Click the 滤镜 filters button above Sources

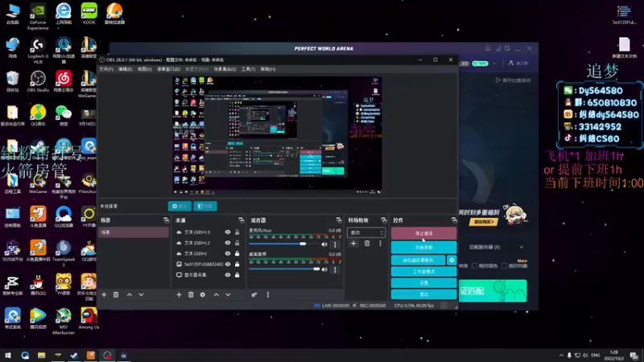pyautogui.click(x=205, y=206)
